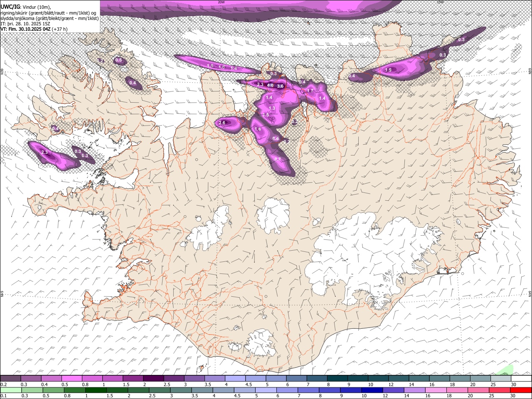Click the '15W' longitude label
532x399 pixels.
tap(440, 2)
